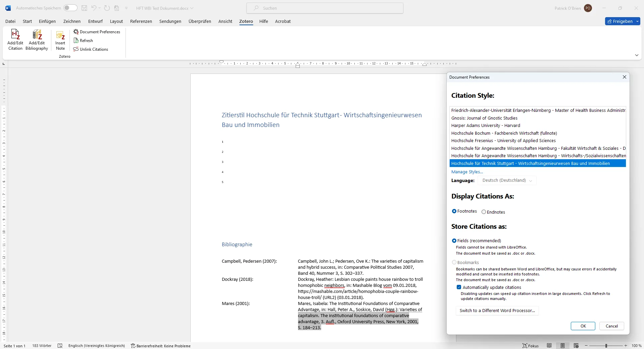Select the Endnotes radio button
This screenshot has height=349, width=644.
[484, 212]
